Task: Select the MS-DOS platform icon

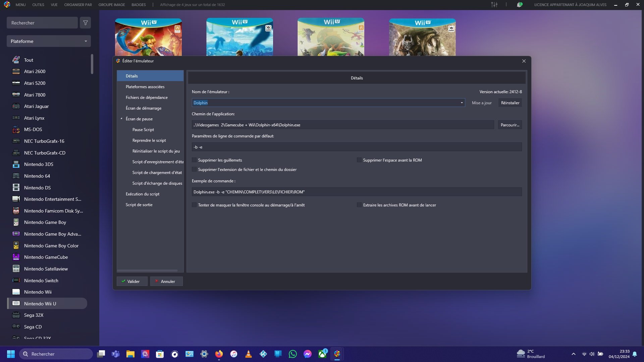Action: 16,129
